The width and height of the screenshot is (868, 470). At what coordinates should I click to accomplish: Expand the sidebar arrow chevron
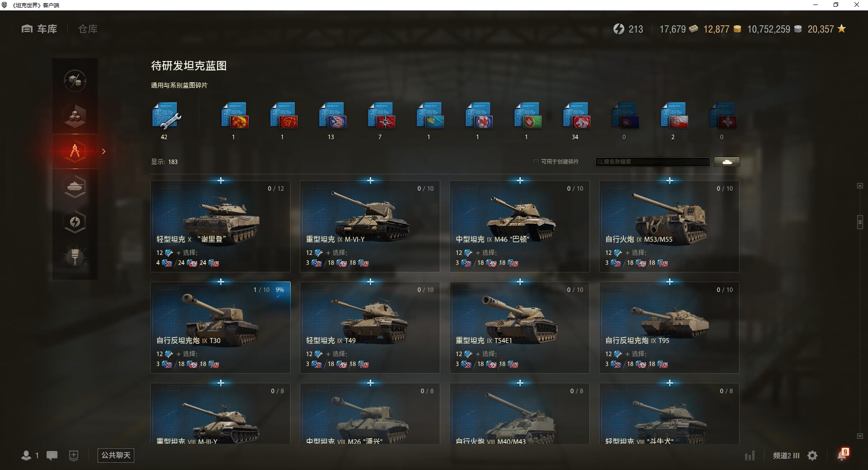104,151
